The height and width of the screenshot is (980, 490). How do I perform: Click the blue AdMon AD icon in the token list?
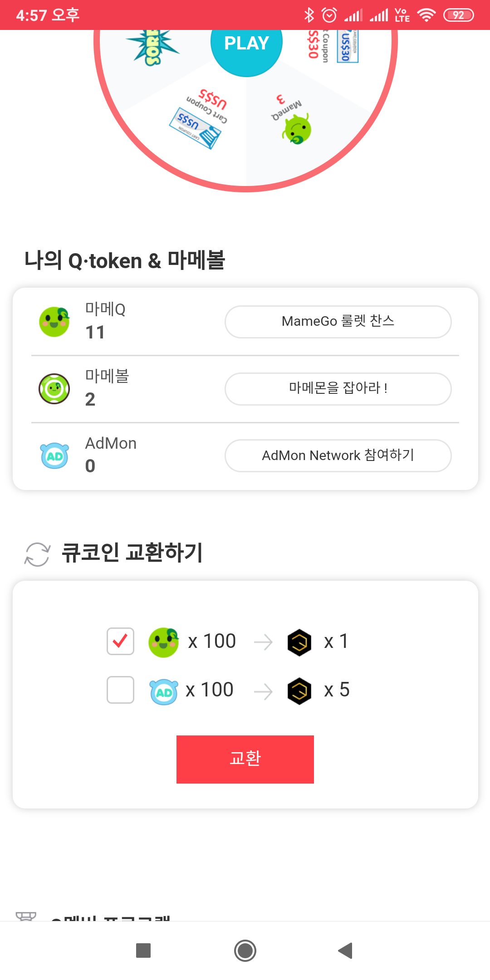[x=54, y=456]
